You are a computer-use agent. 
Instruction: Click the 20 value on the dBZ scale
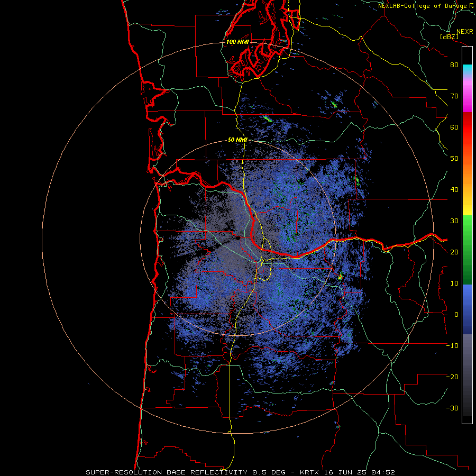point(454,252)
